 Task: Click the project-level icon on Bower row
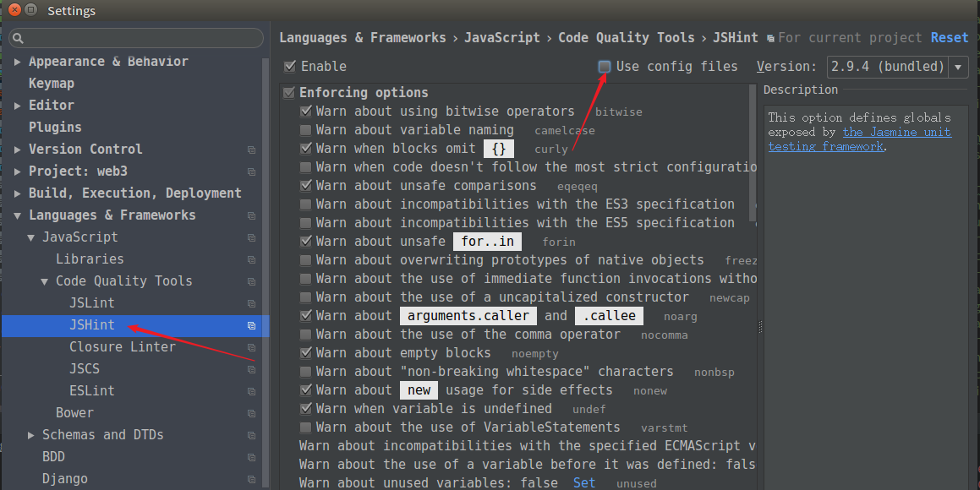point(251,413)
